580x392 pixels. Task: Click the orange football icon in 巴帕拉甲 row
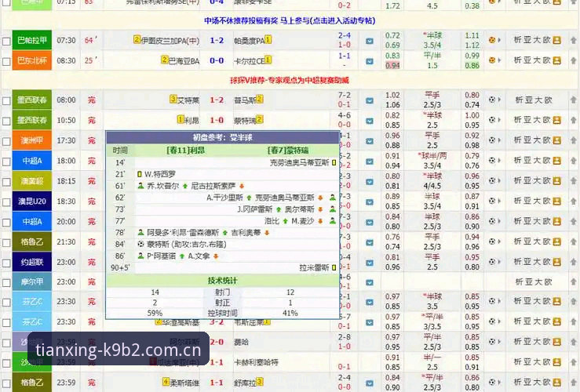tap(491, 40)
